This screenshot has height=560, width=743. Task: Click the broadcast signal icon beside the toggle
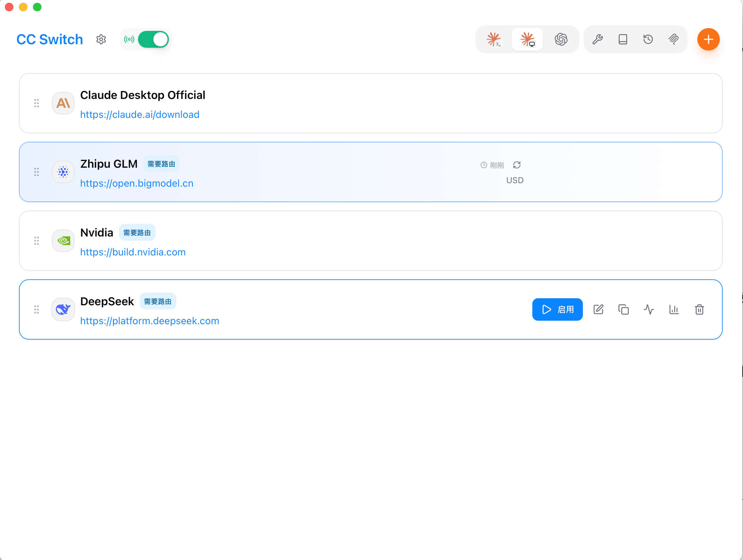(129, 39)
